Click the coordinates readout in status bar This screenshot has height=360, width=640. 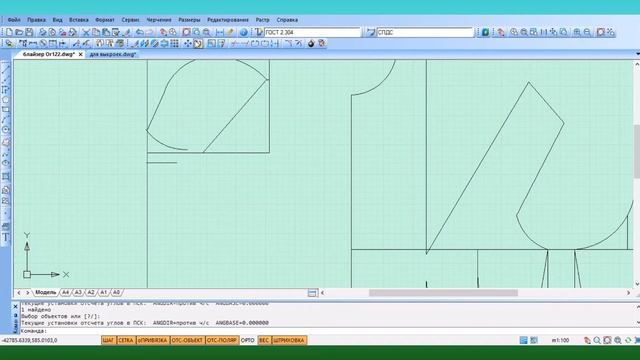(29, 340)
